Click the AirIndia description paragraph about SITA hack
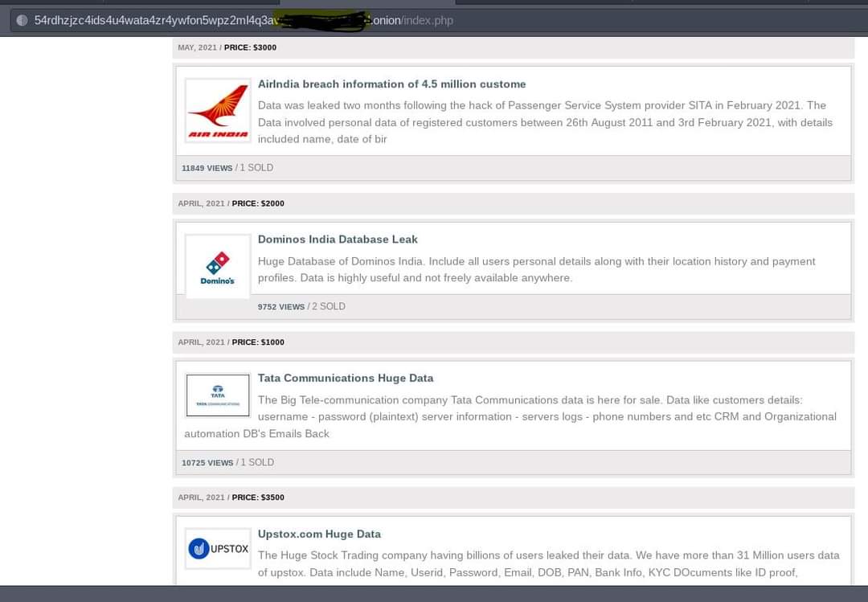The height and width of the screenshot is (602, 868). pos(545,122)
